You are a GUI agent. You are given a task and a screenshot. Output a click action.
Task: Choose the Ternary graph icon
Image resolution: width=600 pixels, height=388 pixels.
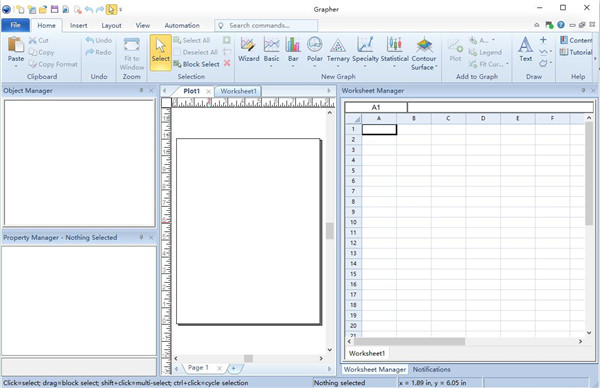(338, 49)
